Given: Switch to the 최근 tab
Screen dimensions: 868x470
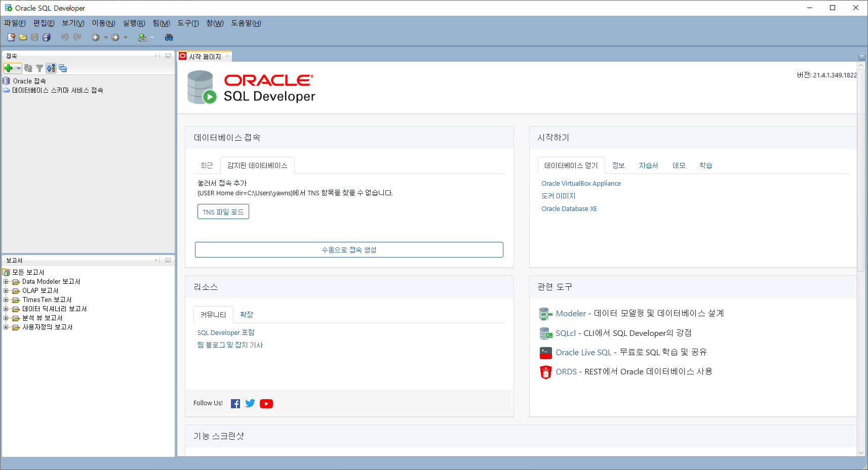Looking at the screenshot, I should [x=207, y=165].
